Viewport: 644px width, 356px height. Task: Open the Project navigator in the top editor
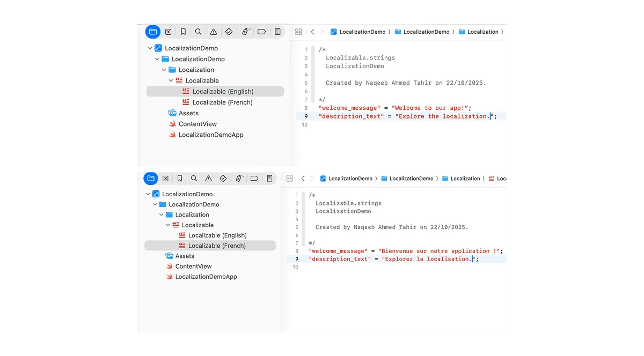click(x=152, y=32)
